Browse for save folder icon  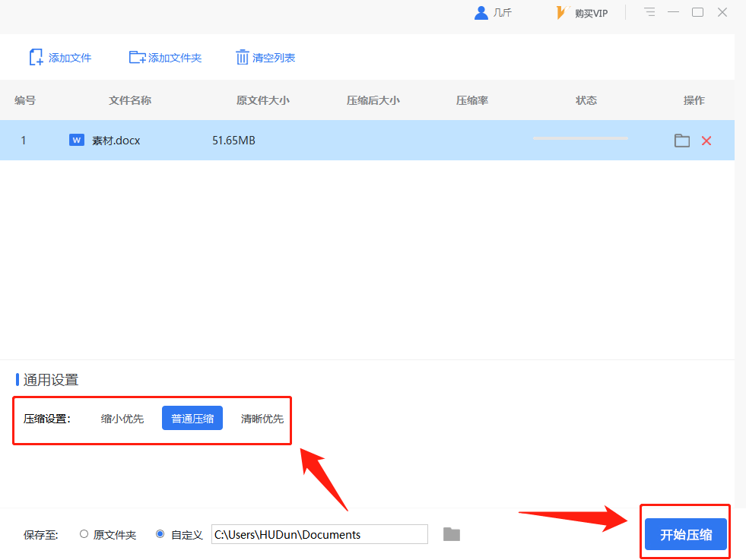click(x=452, y=534)
